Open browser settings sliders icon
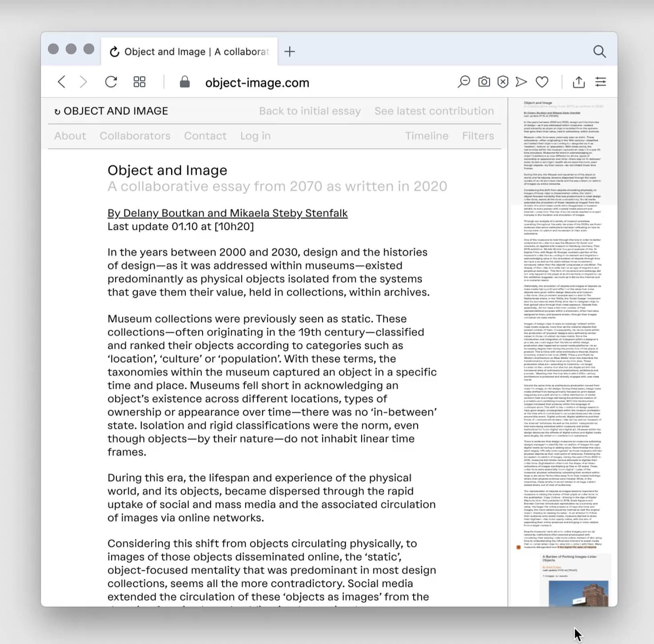 point(600,82)
